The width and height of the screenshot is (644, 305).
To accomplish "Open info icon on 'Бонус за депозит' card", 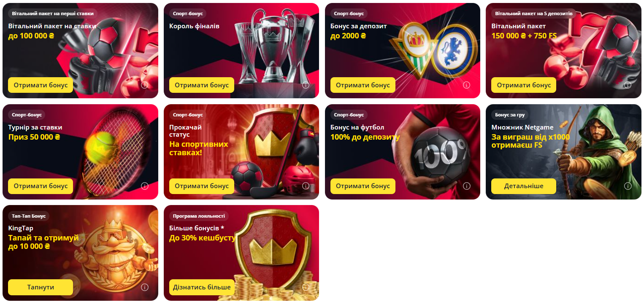I will pyautogui.click(x=467, y=85).
